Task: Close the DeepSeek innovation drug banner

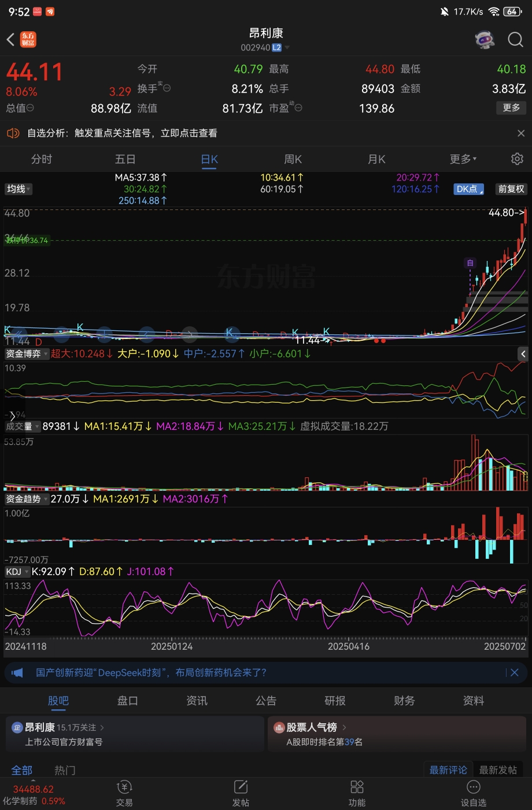Action: 514,672
